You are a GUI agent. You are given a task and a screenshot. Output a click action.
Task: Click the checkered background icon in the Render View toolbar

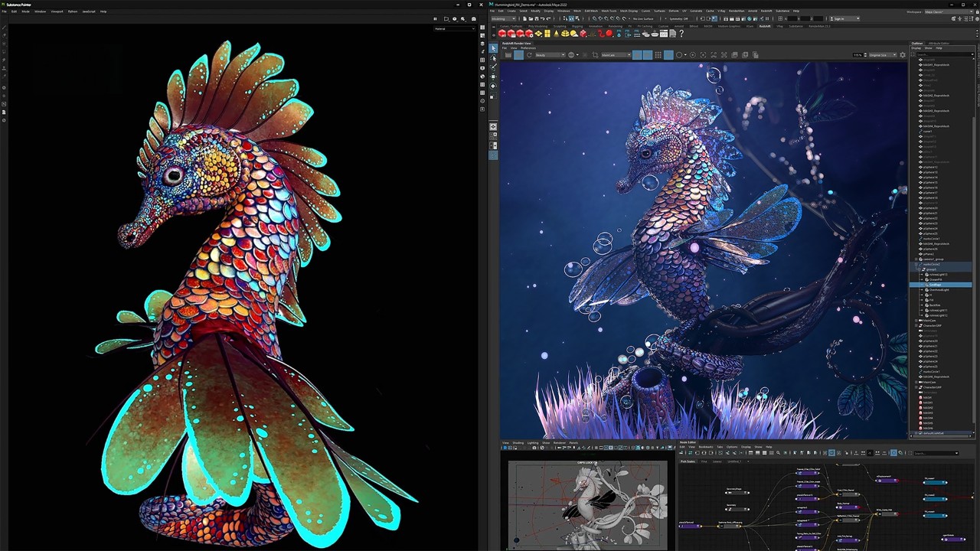pyautogui.click(x=658, y=54)
